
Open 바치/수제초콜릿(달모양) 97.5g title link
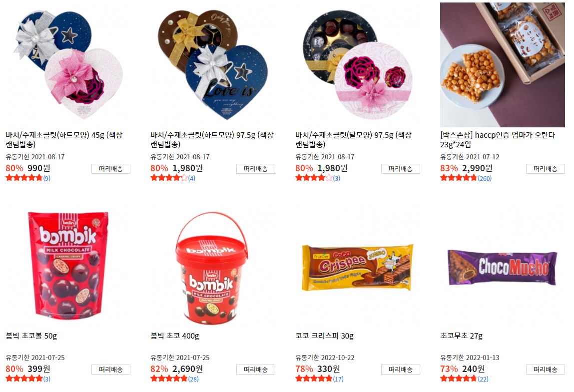(x=354, y=139)
